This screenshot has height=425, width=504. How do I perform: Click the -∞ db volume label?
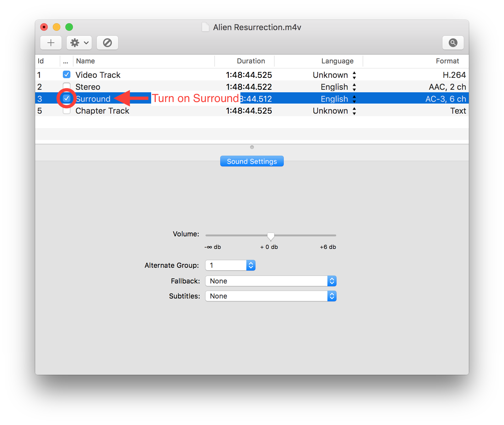pos(213,247)
